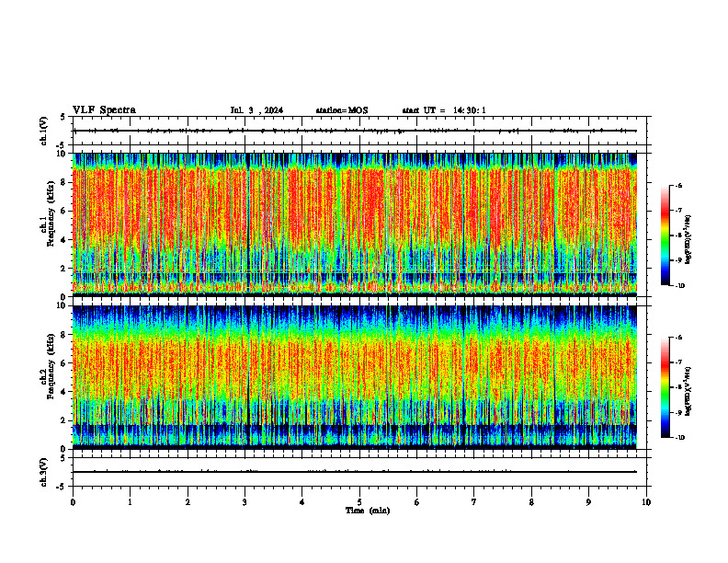Click time axis tick label "10"
The width and height of the screenshot is (728, 563).
[x=646, y=502]
